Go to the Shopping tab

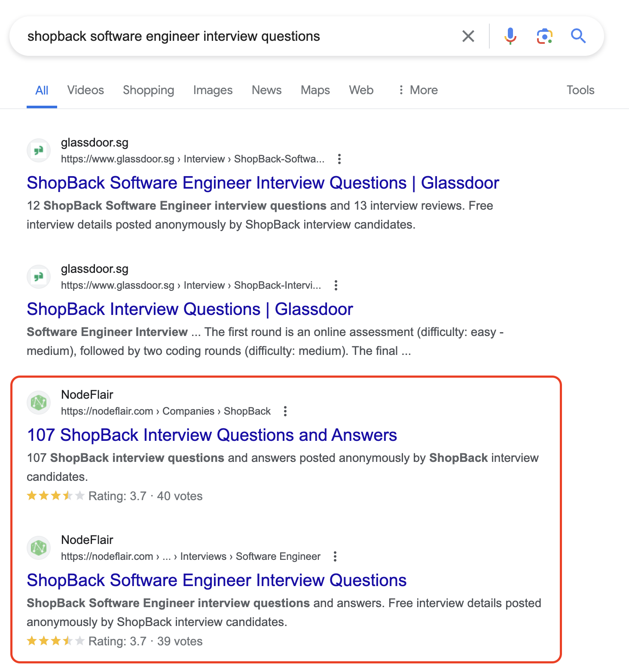(148, 90)
